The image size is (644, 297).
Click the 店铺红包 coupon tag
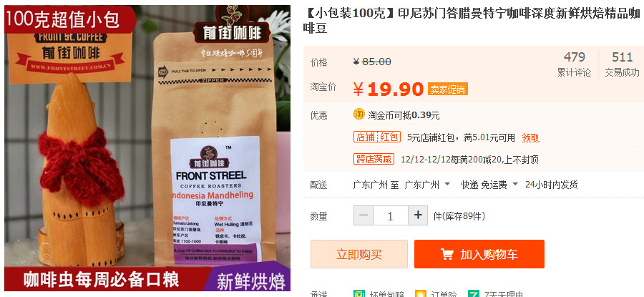click(377, 137)
